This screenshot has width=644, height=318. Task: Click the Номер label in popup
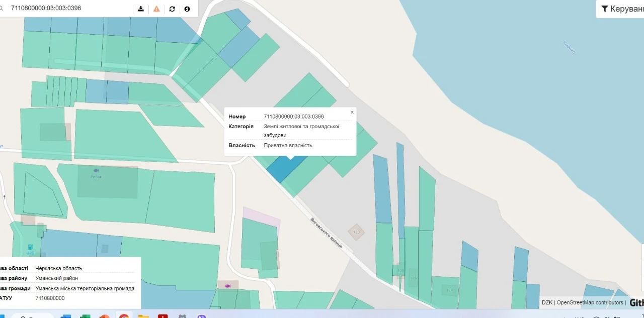click(237, 117)
